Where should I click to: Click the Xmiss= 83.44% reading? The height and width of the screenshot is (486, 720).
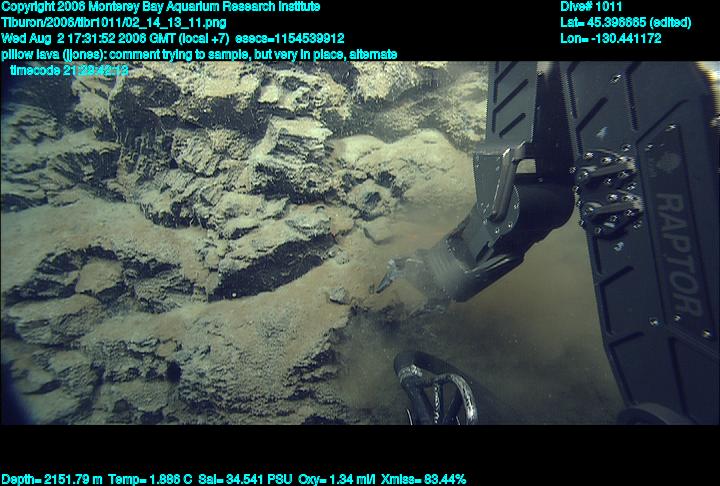point(419,479)
